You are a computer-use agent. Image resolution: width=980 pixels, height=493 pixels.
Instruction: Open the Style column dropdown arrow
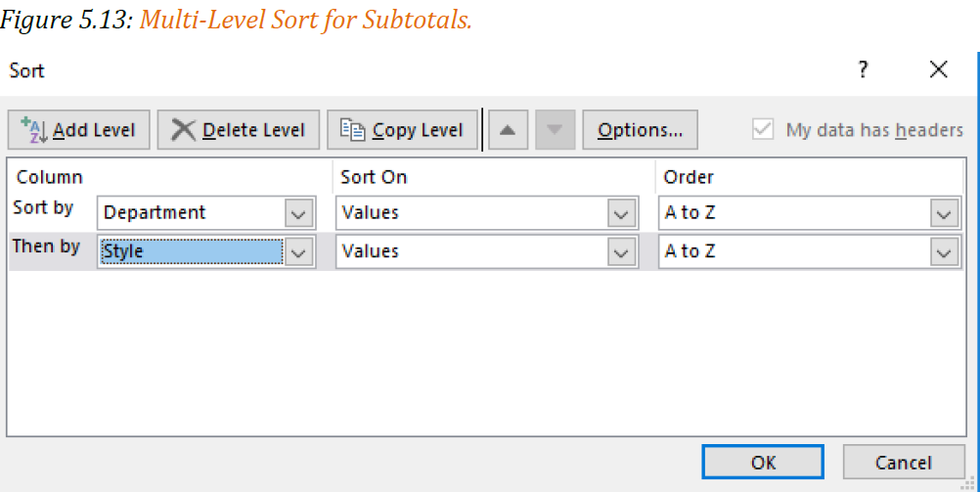[298, 251]
